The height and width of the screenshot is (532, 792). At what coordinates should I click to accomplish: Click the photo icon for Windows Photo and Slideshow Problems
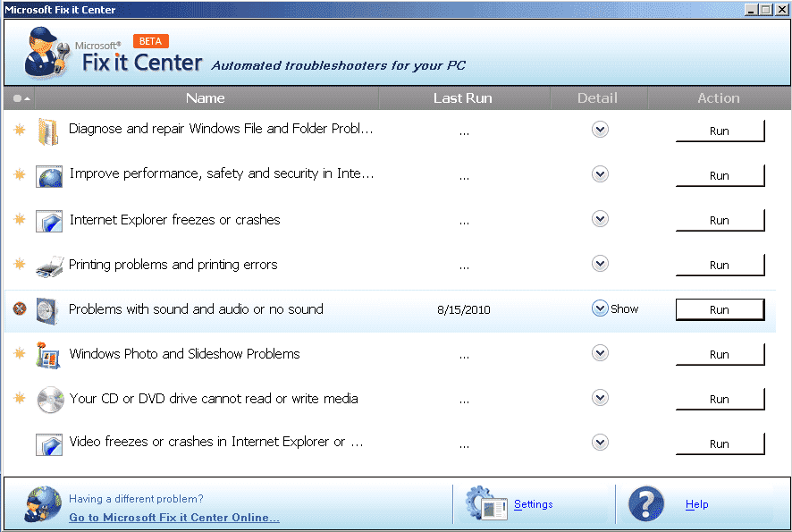[48, 355]
